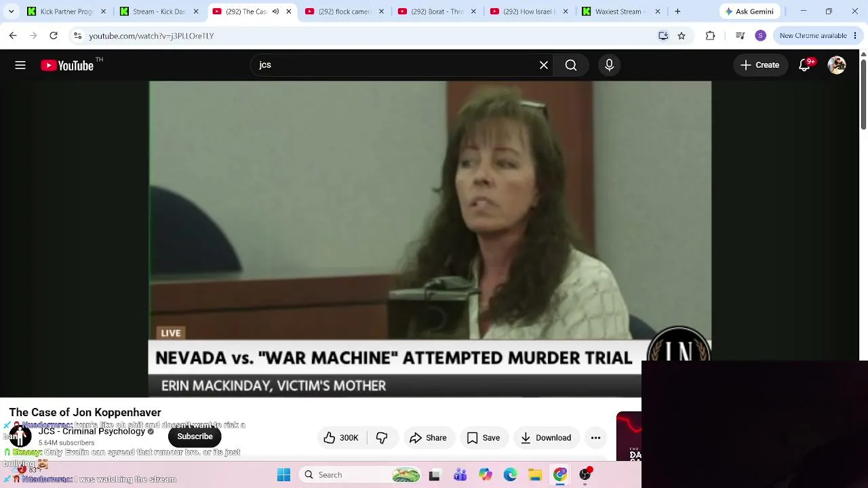Start voice search with the microphone icon

click(609, 65)
